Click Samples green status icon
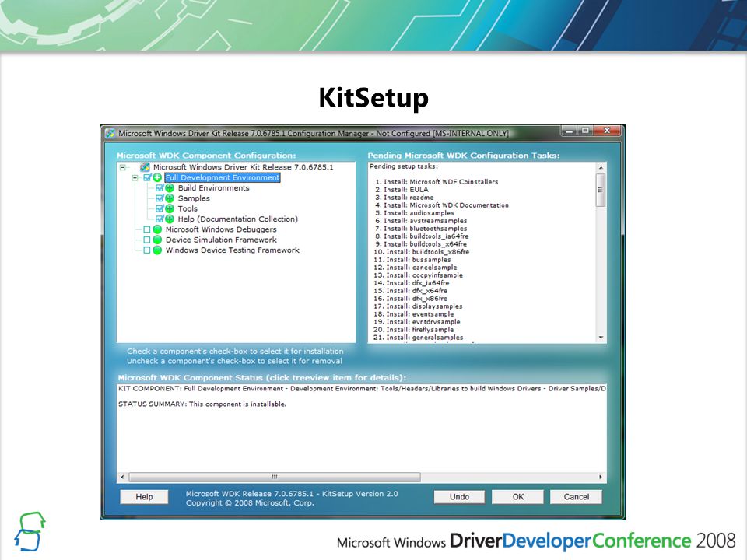This screenshot has width=747, height=560. click(x=170, y=198)
